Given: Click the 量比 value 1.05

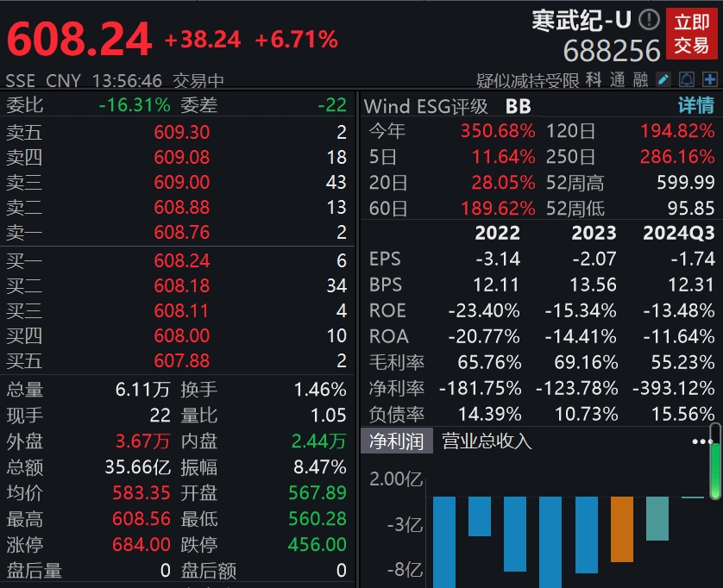Looking at the screenshot, I should coord(329,416).
